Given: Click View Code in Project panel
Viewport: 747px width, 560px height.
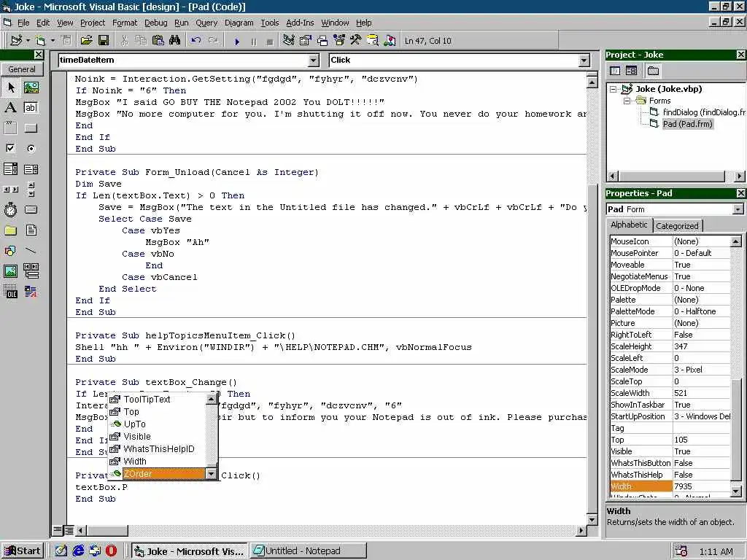Looking at the screenshot, I should pos(615,71).
